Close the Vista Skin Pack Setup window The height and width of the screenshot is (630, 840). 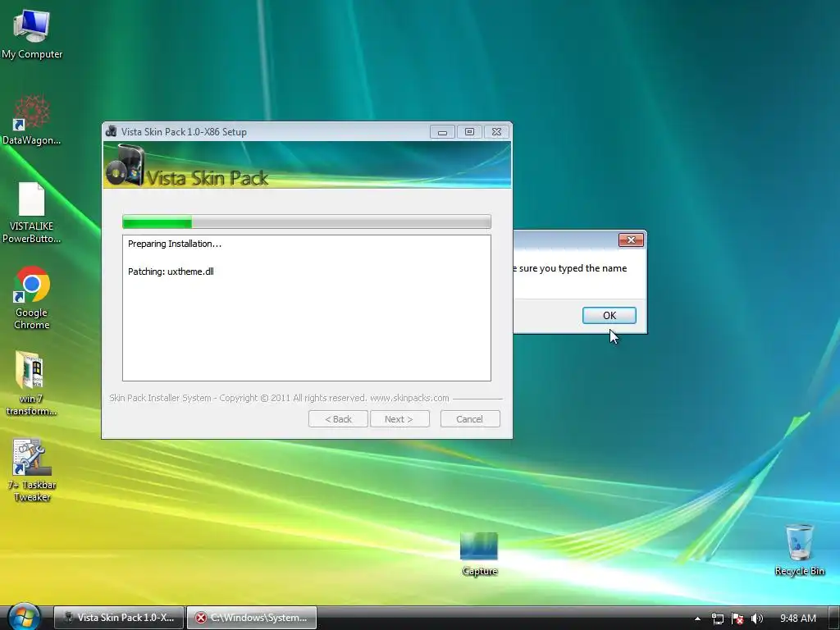click(x=496, y=132)
